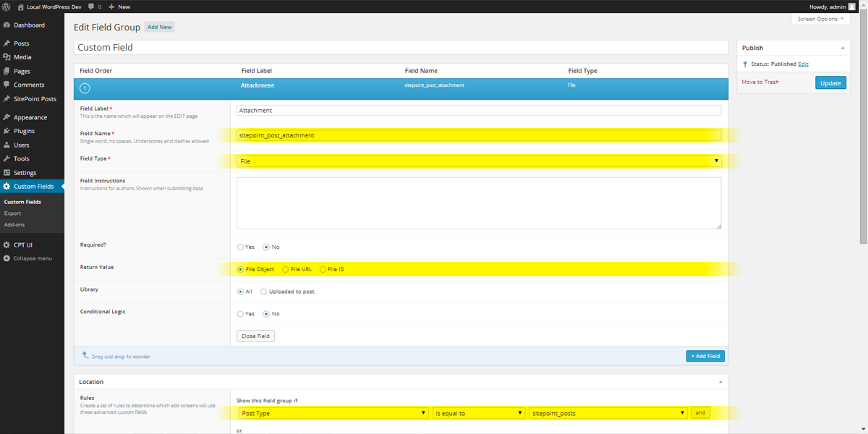Set Required to Yes

coord(241,247)
